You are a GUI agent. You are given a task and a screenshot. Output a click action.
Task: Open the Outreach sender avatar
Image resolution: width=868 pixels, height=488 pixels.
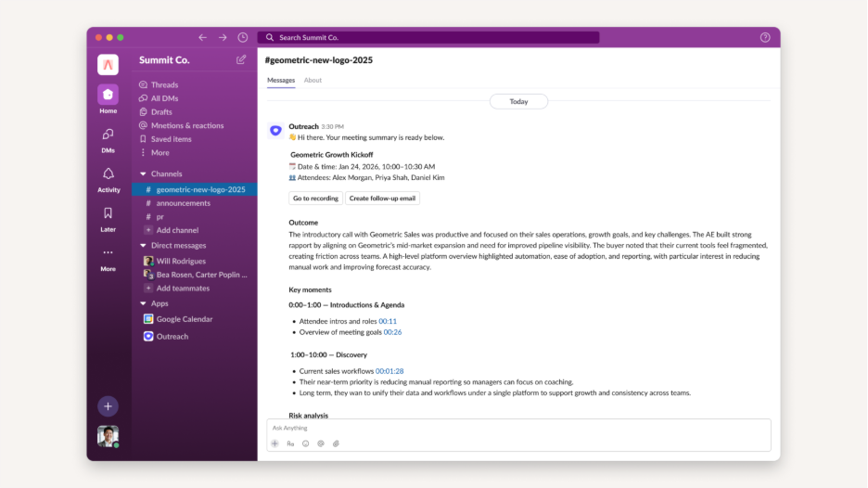[x=275, y=130]
